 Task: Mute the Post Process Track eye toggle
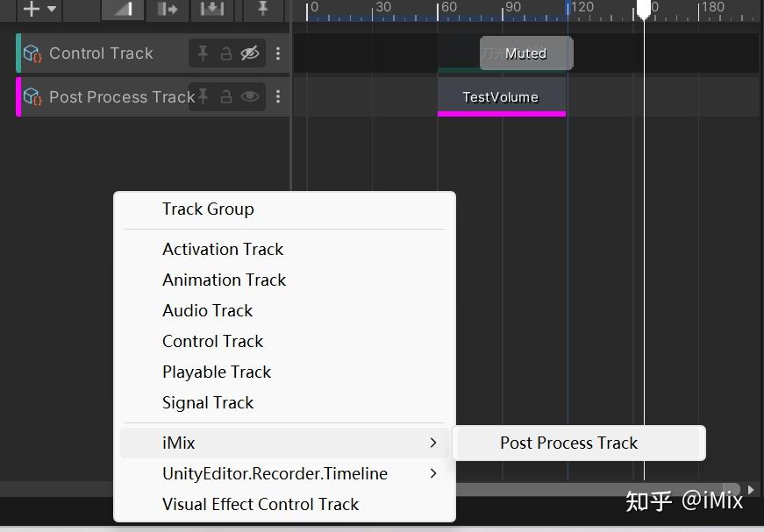coord(250,96)
